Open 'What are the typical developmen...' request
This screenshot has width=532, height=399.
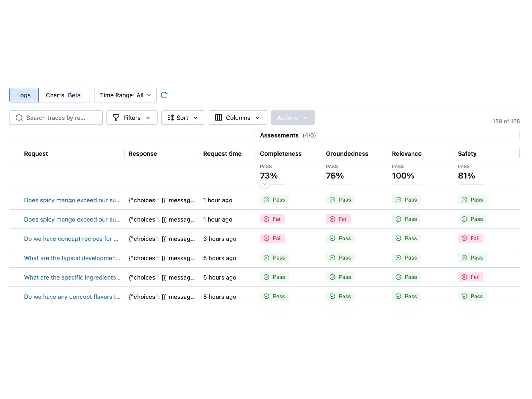[x=72, y=258]
